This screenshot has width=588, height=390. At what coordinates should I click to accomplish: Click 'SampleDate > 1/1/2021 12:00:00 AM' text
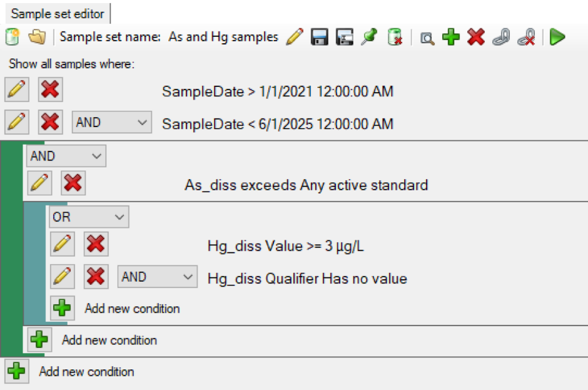click(278, 91)
